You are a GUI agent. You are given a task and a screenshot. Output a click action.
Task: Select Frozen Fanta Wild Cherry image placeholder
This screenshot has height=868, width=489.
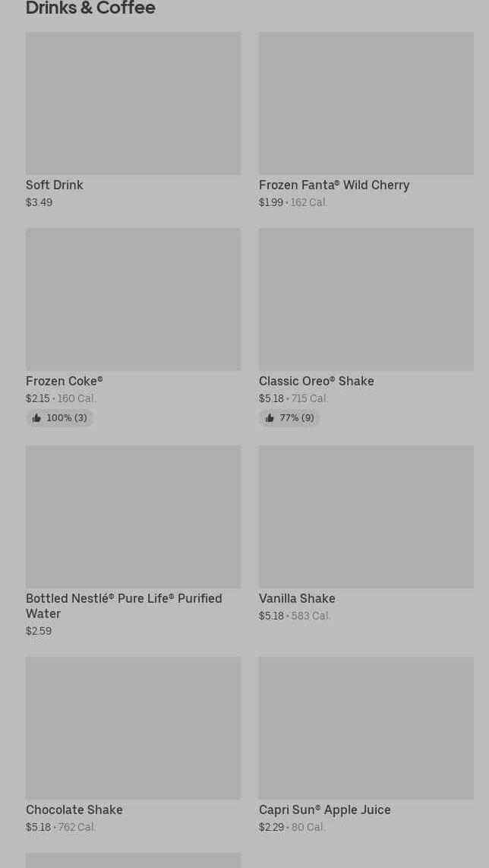point(366,103)
